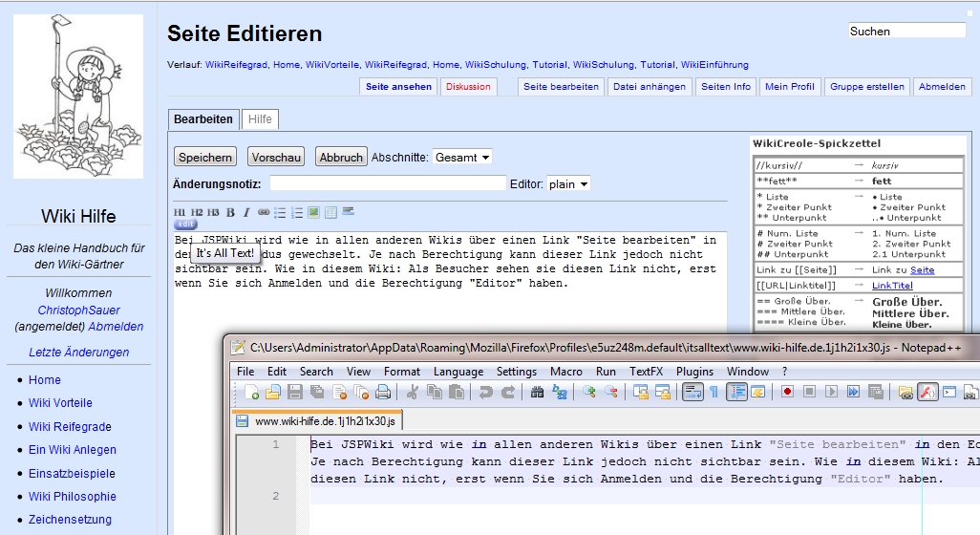Toggle word wrap in Notepad++ toolbar
This screenshot has width=980, height=535.
(x=692, y=392)
